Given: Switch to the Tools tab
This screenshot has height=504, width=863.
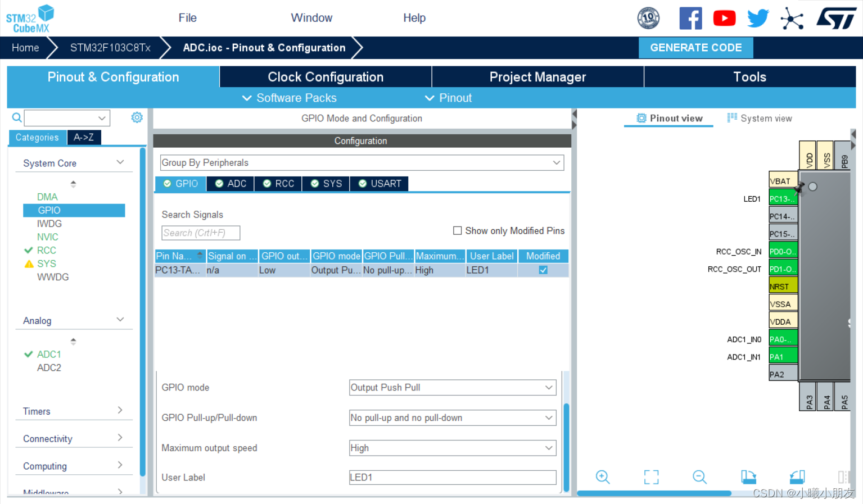Looking at the screenshot, I should (750, 77).
